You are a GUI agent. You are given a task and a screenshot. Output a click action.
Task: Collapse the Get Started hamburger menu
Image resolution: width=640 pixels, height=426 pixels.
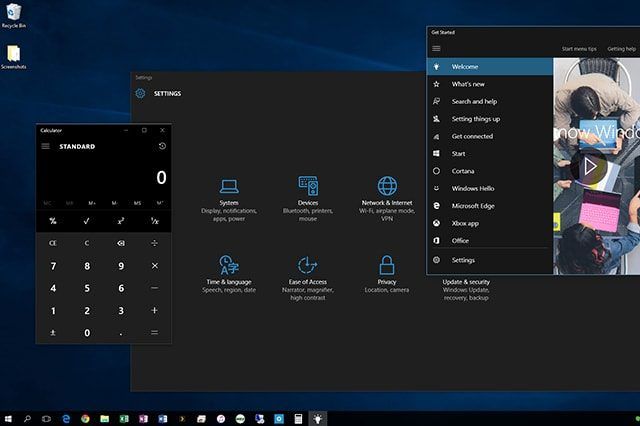pyautogui.click(x=436, y=48)
